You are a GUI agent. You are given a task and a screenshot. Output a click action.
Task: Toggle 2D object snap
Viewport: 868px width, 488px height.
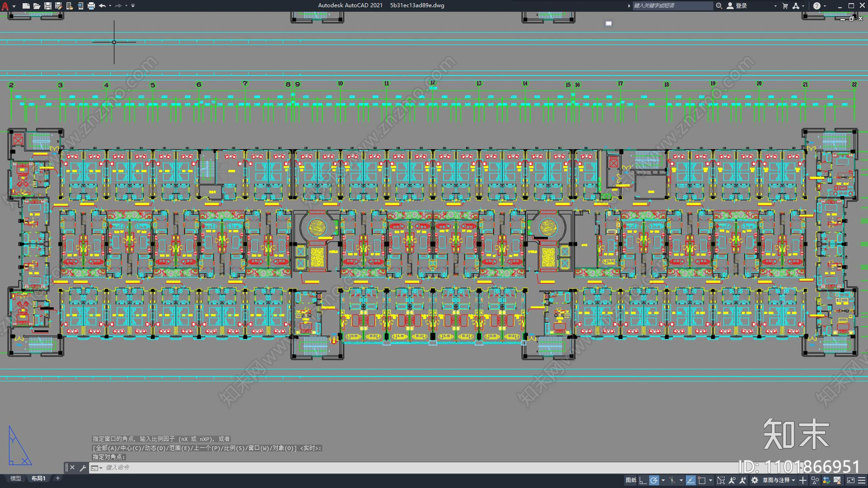[701, 480]
